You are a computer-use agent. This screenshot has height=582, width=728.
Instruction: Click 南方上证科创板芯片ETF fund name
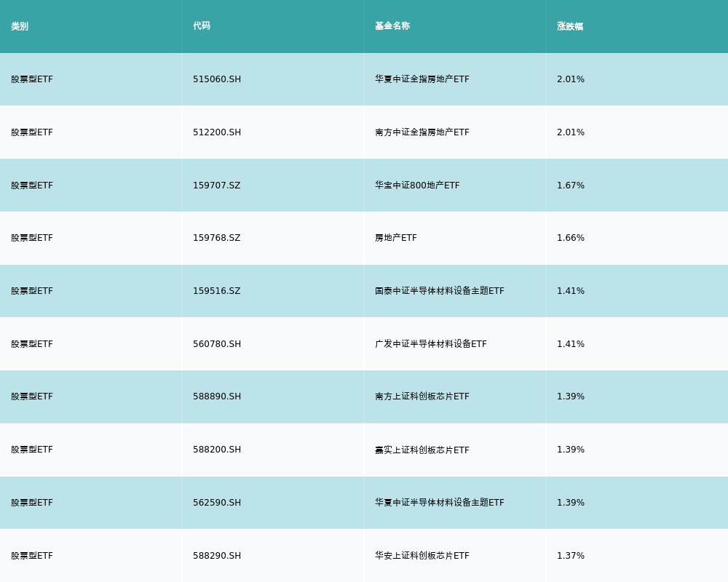pyautogui.click(x=422, y=396)
